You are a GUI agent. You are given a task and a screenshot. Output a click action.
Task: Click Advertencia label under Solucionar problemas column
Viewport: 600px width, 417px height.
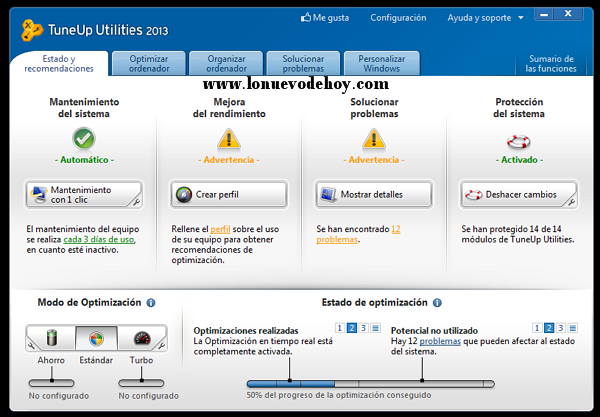coord(374,160)
